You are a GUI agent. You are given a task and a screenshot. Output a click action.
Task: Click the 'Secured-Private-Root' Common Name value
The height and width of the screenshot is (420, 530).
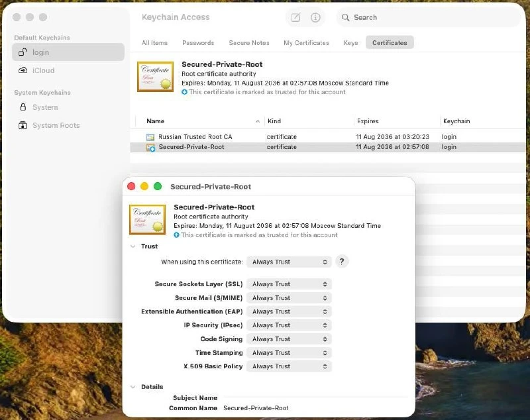point(256,408)
